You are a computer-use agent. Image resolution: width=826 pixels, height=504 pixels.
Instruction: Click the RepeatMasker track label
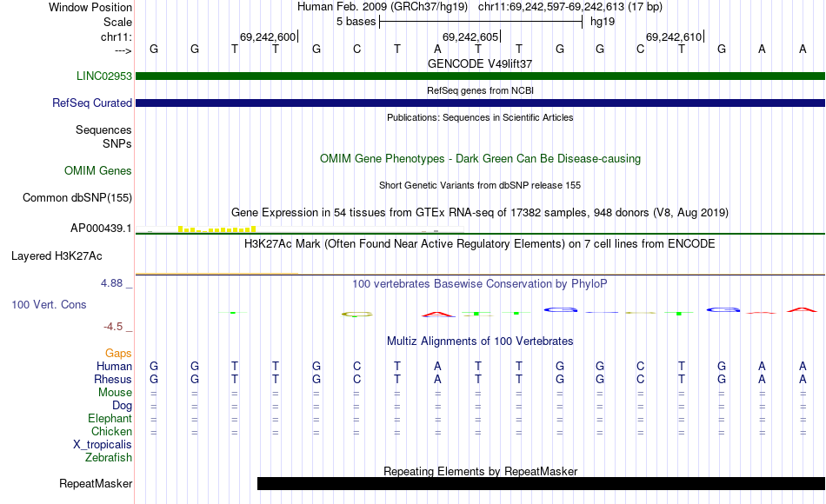pos(96,483)
